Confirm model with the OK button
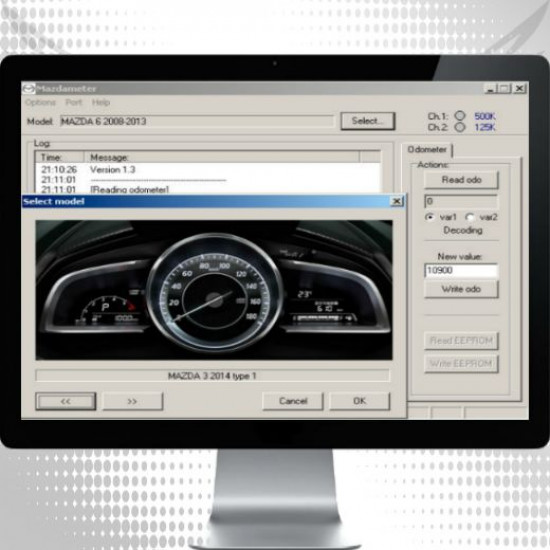550x550 pixels. point(360,401)
